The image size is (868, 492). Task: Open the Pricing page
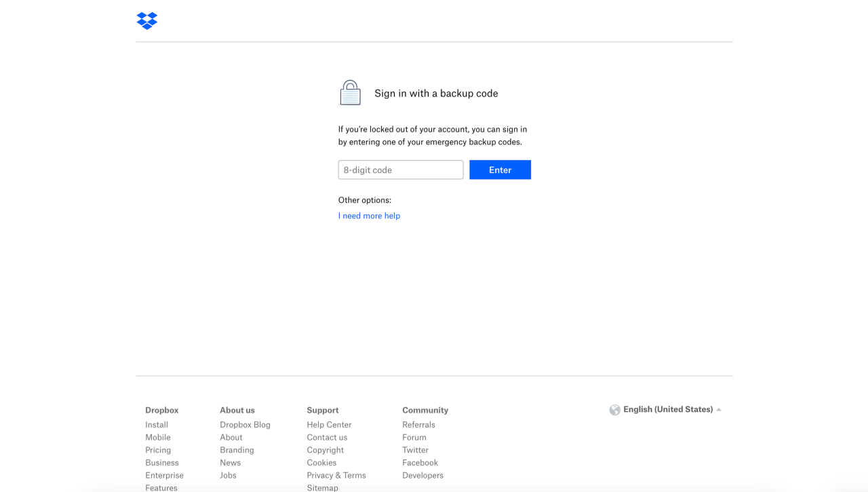[x=158, y=450]
